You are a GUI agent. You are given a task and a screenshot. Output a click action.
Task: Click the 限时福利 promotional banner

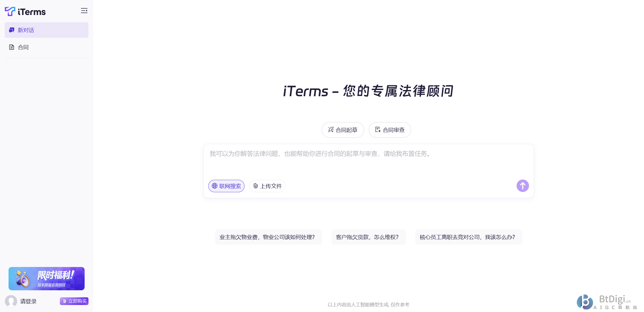click(x=46, y=279)
